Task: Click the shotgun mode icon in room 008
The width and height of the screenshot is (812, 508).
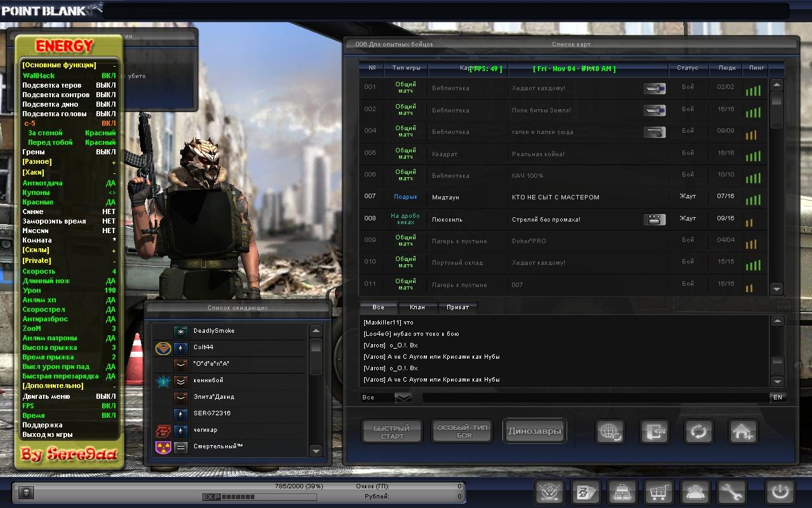Action: pos(655,220)
